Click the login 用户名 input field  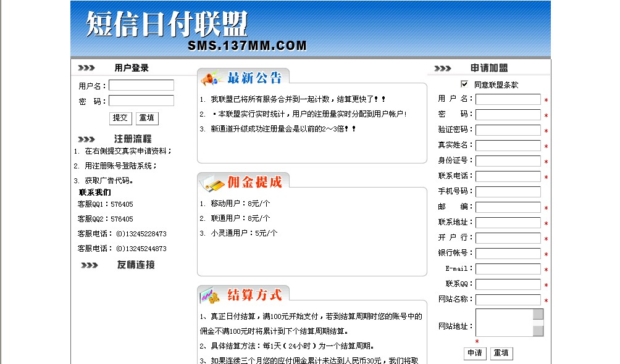[x=141, y=85]
